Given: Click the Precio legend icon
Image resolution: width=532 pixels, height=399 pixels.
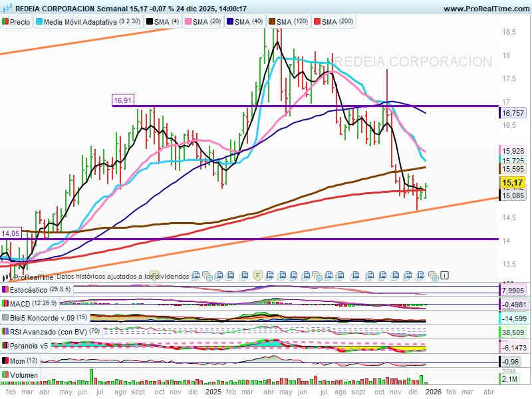Looking at the screenshot, I should [6, 22].
